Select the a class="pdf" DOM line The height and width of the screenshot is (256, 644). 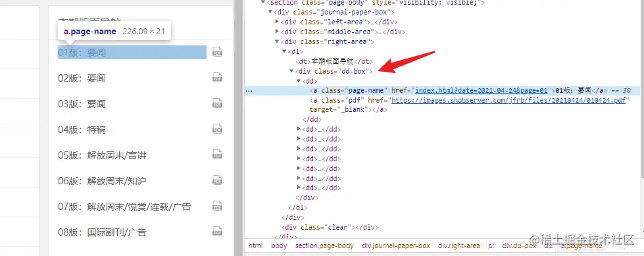point(470,101)
